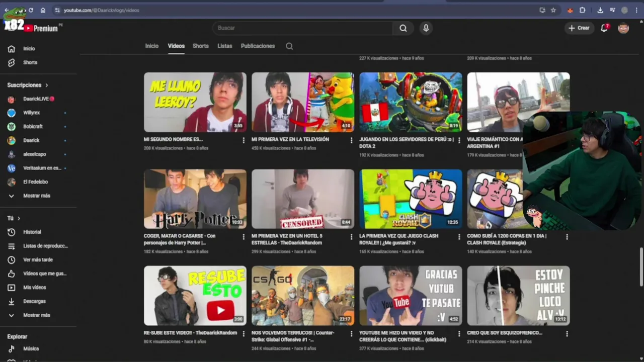Bookmark page with the star icon

[x=553, y=10]
